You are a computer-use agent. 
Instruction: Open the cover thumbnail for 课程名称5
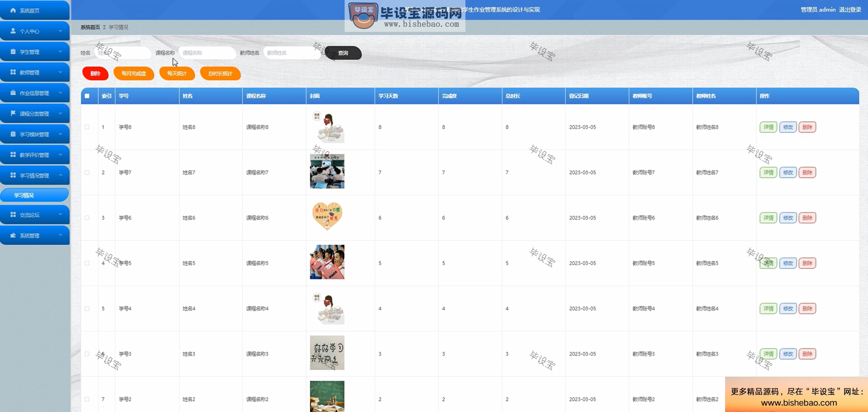[x=327, y=262]
